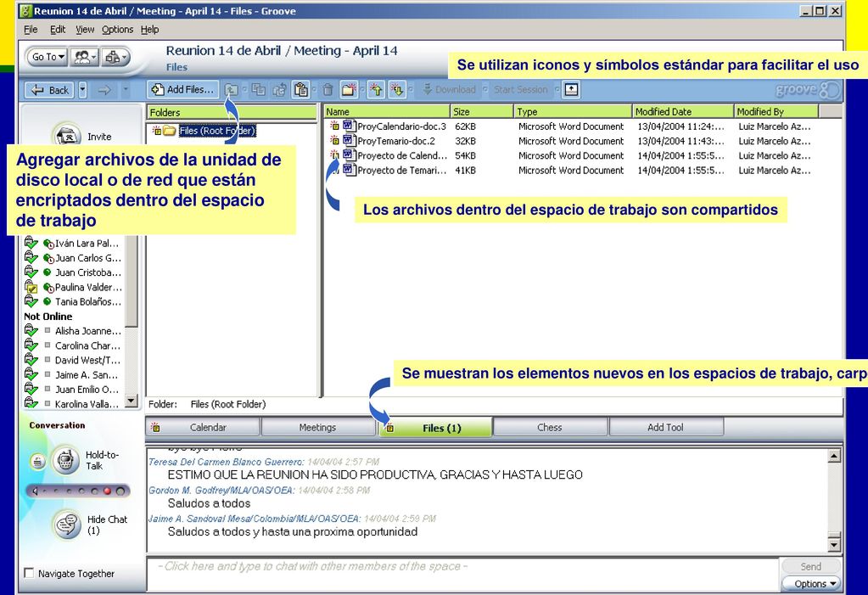The image size is (868, 595).
Task: Sort by the Size column header
Action: [x=482, y=111]
